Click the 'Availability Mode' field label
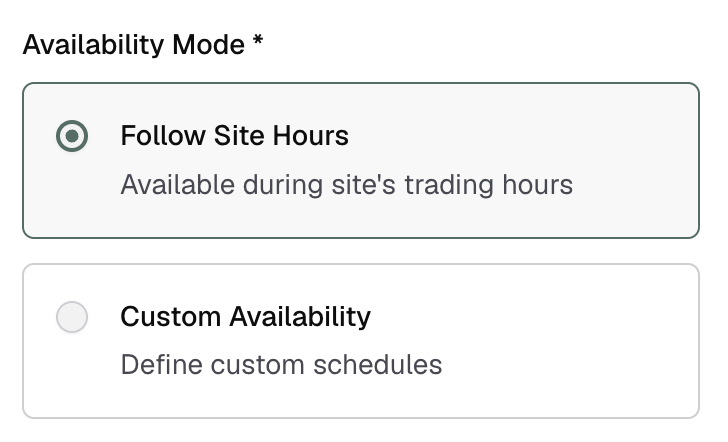This screenshot has height=442, width=728. [x=133, y=45]
